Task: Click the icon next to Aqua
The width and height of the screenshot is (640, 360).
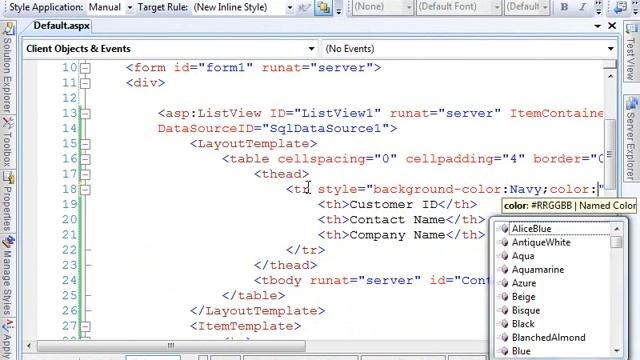Action: (x=504, y=256)
